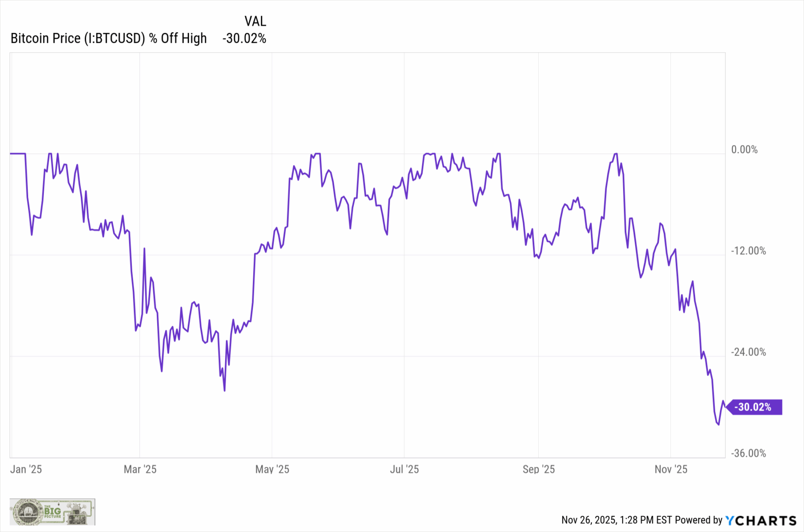Screen dimensions: 804x532
Task: Click the lowest point of the November drop
Action: [x=718, y=424]
